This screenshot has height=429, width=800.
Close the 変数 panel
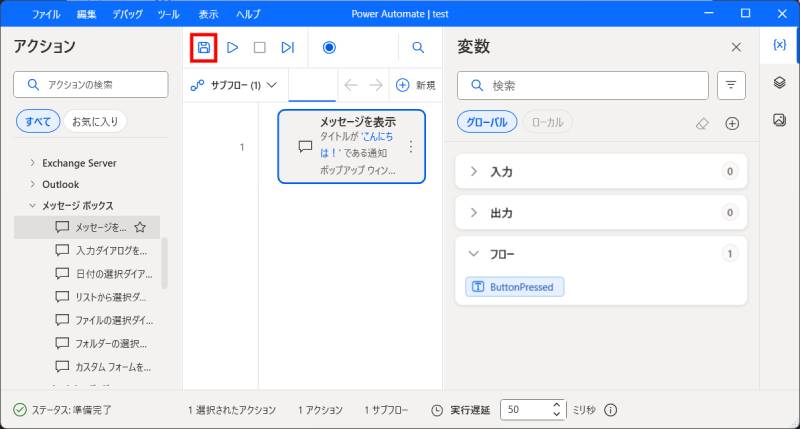pyautogui.click(x=736, y=47)
